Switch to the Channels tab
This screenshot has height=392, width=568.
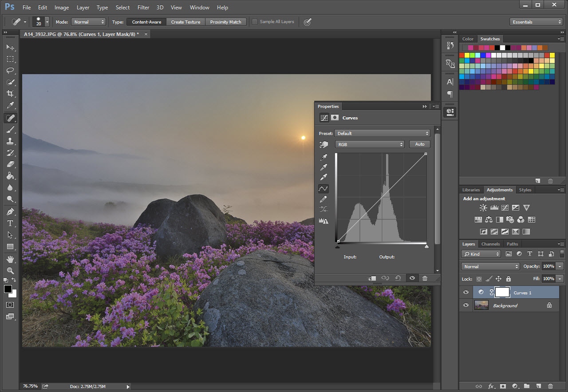pos(490,244)
